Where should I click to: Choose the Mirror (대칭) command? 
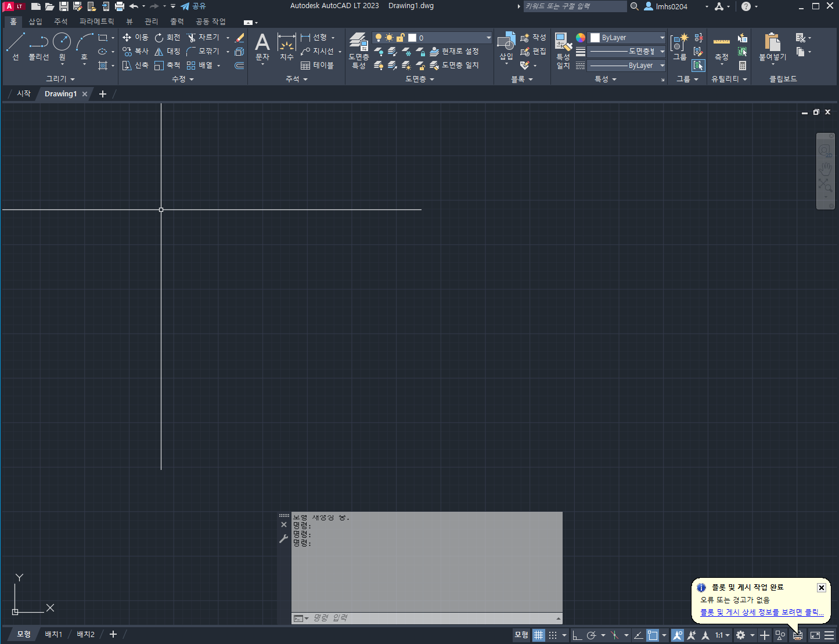[167, 51]
